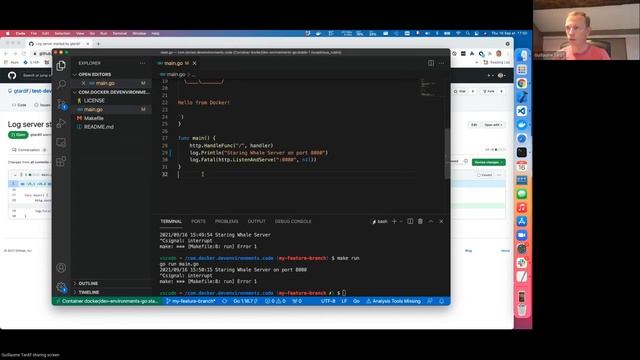Image resolution: width=640 pixels, height=360 pixels.
Task: Open the Source Control view
Action: (61, 104)
